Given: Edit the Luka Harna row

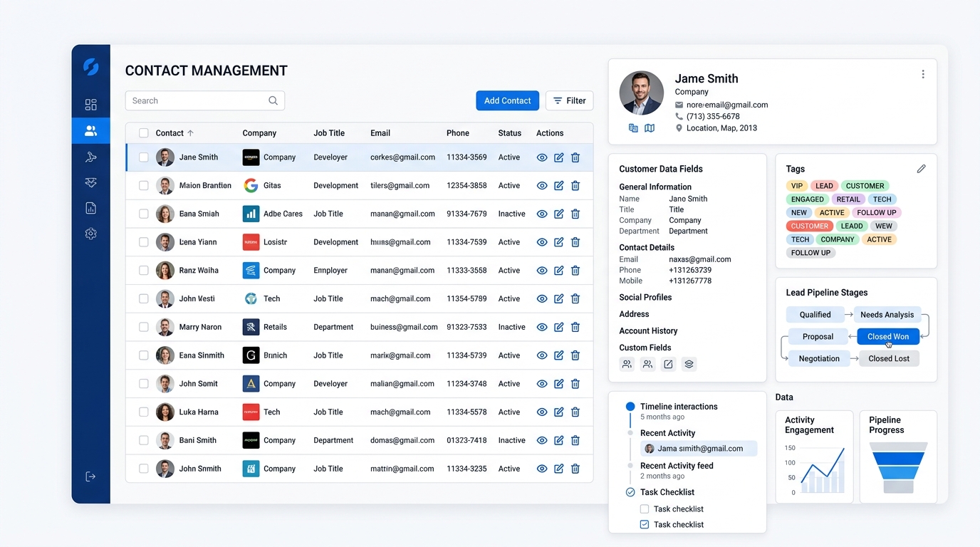Looking at the screenshot, I should pyautogui.click(x=558, y=412).
